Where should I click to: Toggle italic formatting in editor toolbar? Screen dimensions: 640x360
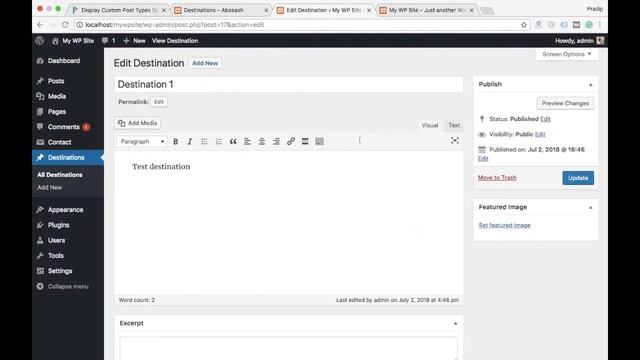(x=190, y=141)
